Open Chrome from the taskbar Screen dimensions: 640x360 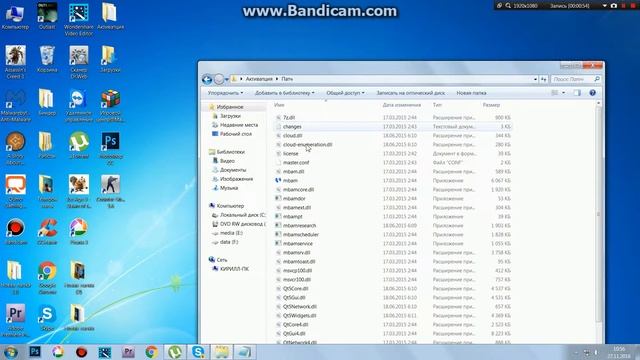151,352
